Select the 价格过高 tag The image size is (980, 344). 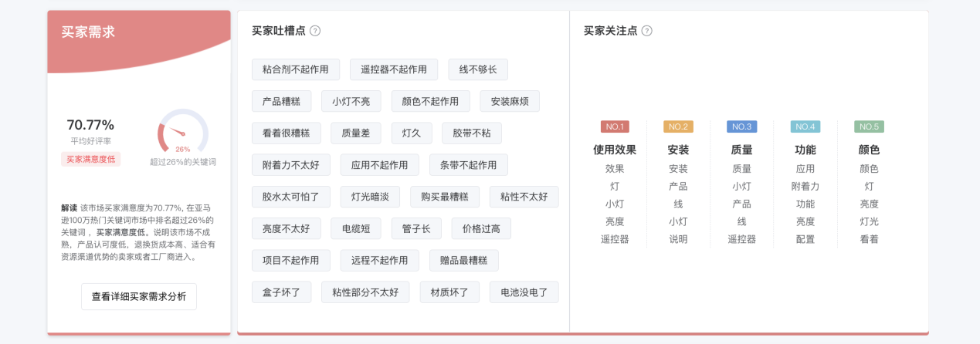click(x=482, y=228)
